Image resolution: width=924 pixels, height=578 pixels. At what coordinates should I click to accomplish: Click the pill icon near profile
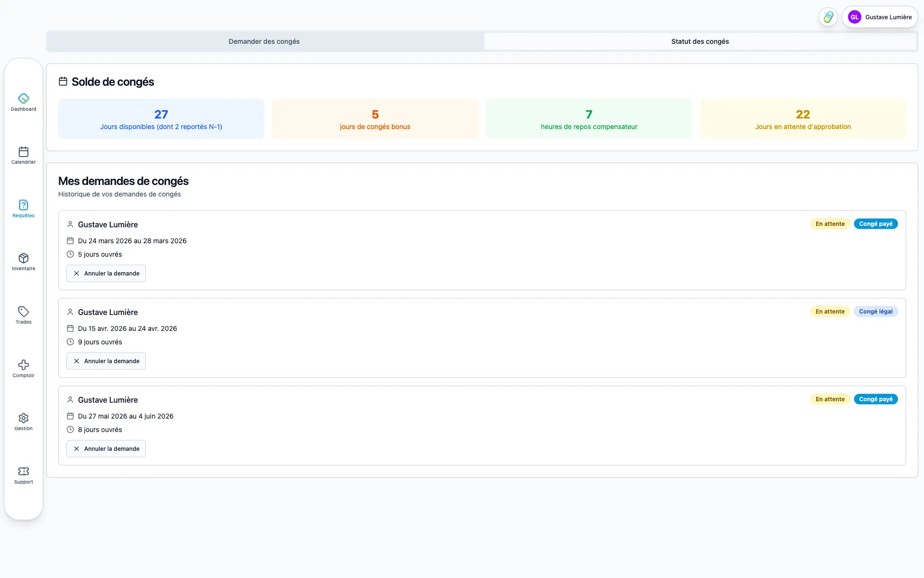828,17
